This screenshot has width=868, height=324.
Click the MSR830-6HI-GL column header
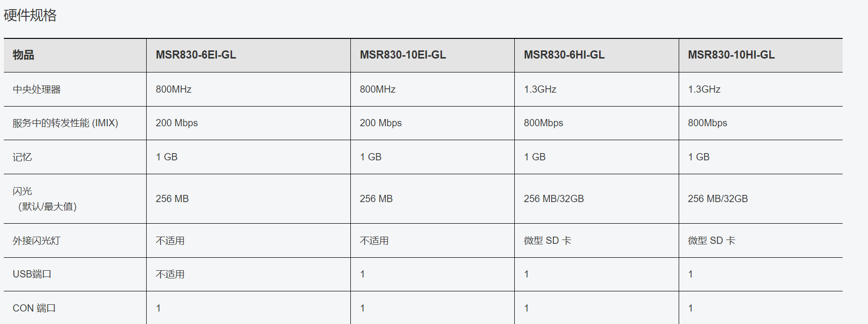564,55
